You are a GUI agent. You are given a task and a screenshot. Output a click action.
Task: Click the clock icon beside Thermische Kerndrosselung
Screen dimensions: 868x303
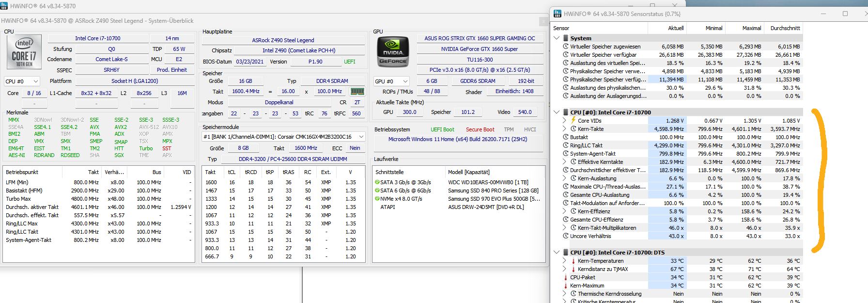573,293
